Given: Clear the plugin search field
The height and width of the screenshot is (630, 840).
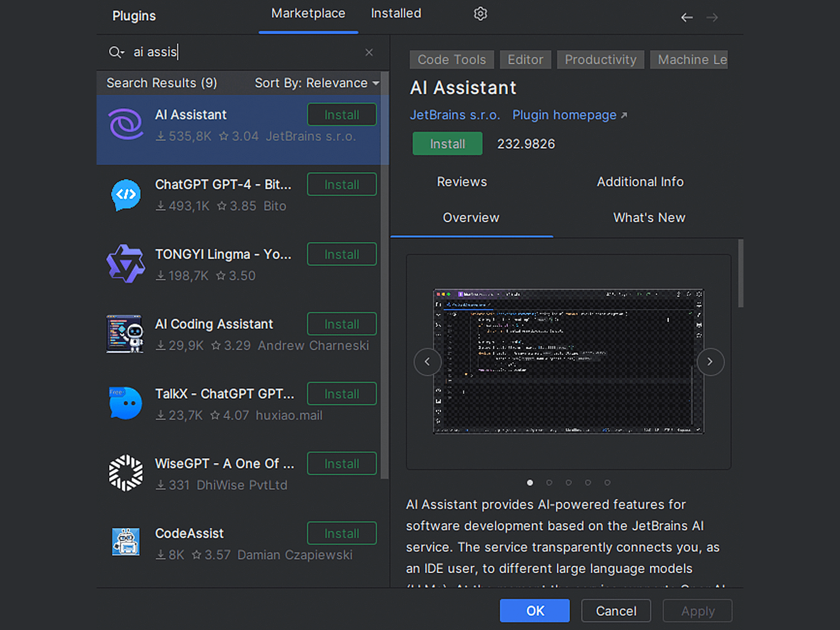Looking at the screenshot, I should click(369, 52).
